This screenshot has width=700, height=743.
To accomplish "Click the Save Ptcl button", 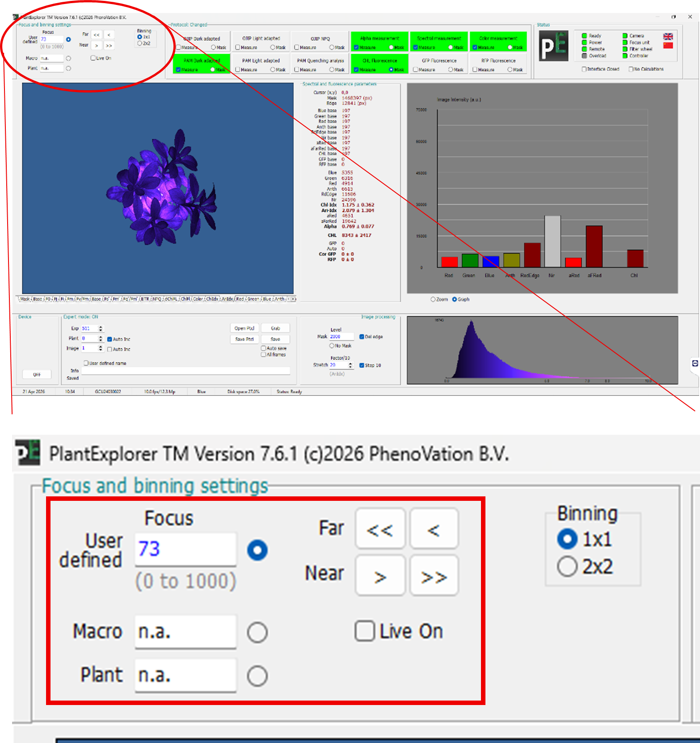I will pyautogui.click(x=245, y=339).
